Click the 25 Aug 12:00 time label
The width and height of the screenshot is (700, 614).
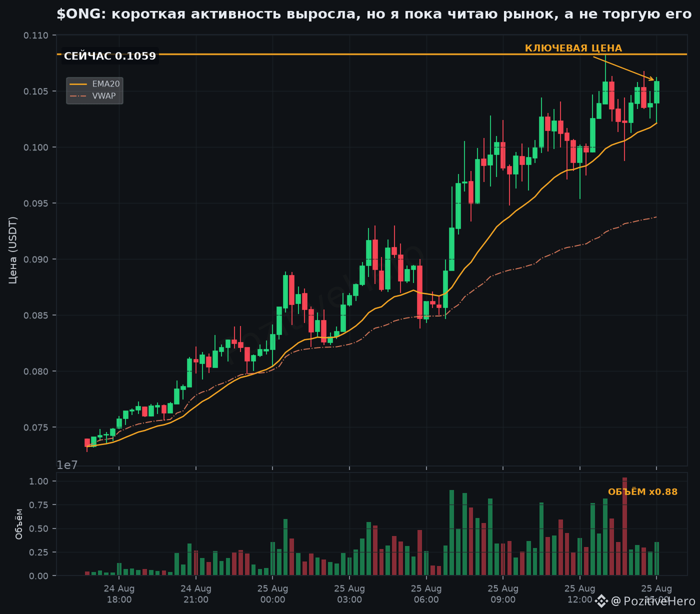pyautogui.click(x=580, y=594)
